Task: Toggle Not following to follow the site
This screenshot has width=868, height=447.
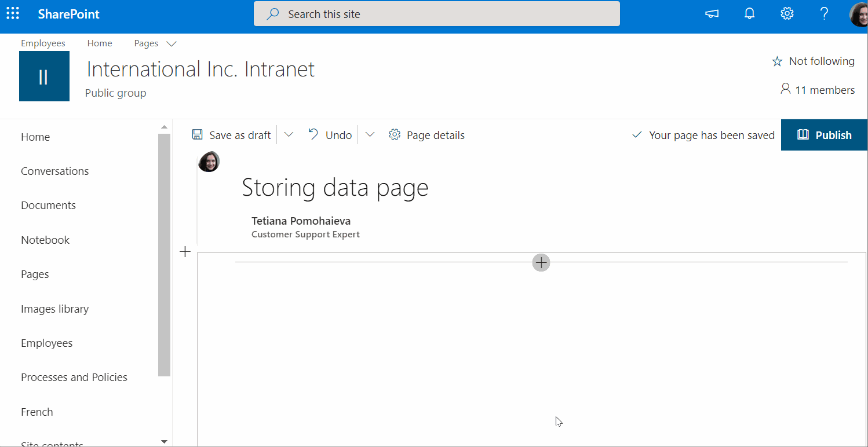Action: 813,61
